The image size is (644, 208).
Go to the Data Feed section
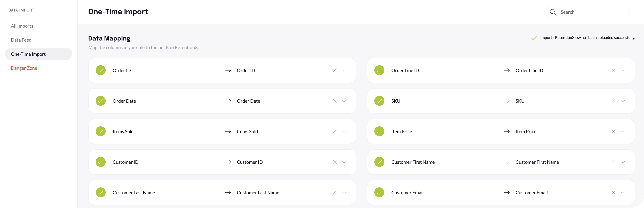point(21,40)
